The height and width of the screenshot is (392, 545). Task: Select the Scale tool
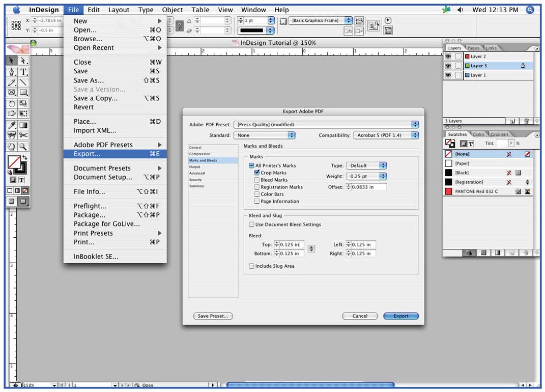(23, 104)
